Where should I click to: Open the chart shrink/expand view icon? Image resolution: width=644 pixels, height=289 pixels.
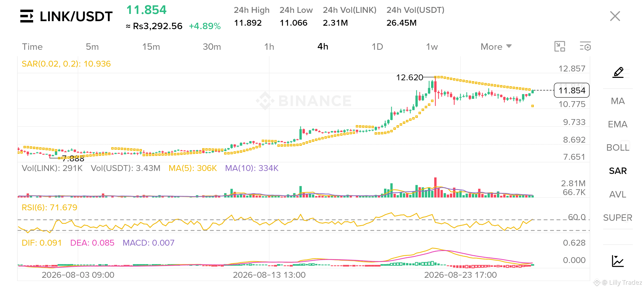point(559,46)
